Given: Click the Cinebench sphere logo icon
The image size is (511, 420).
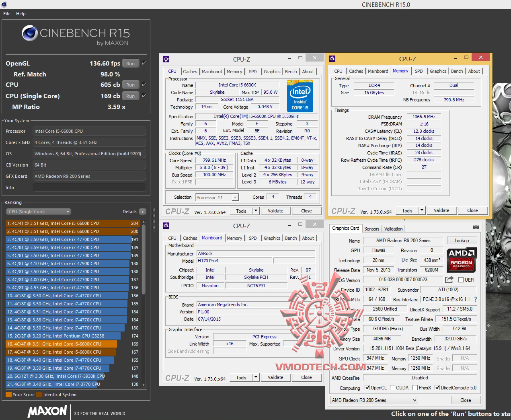Looking at the screenshot, I should pos(29,33).
